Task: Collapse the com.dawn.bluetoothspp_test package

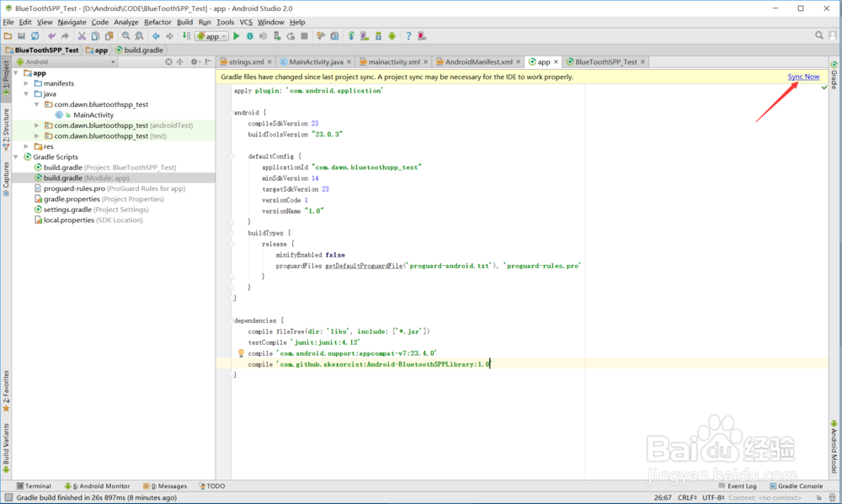Action: pos(37,104)
